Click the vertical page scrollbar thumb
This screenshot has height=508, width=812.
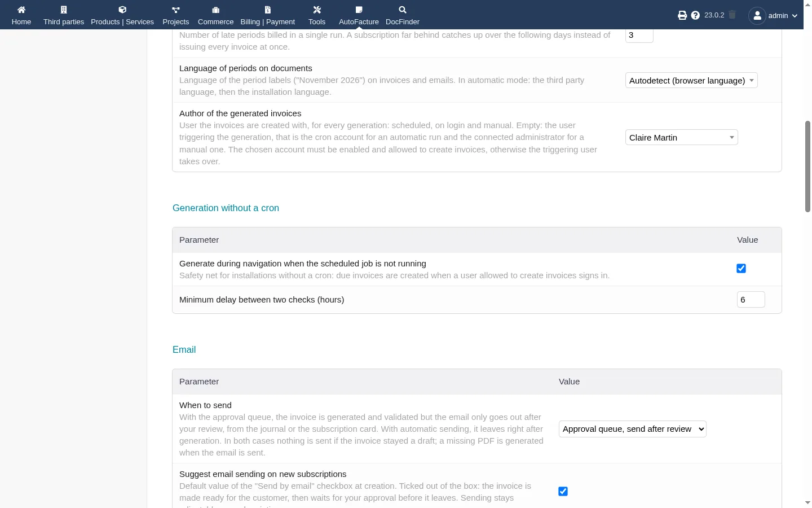tap(807, 167)
